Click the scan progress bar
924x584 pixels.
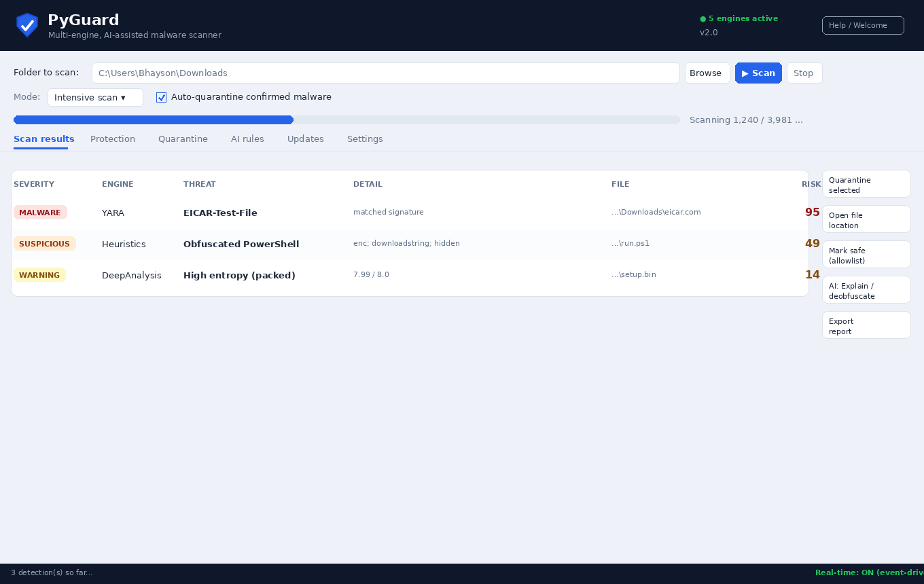tap(346, 120)
